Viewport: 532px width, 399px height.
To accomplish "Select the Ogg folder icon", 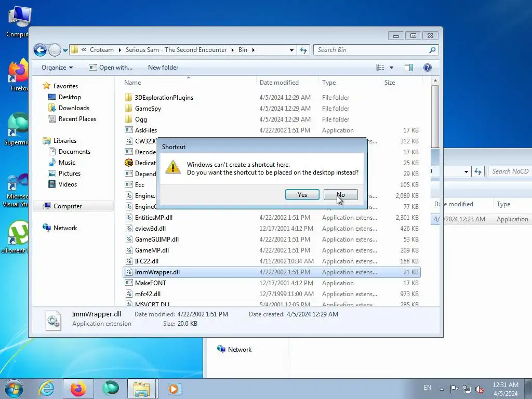I will [129, 119].
